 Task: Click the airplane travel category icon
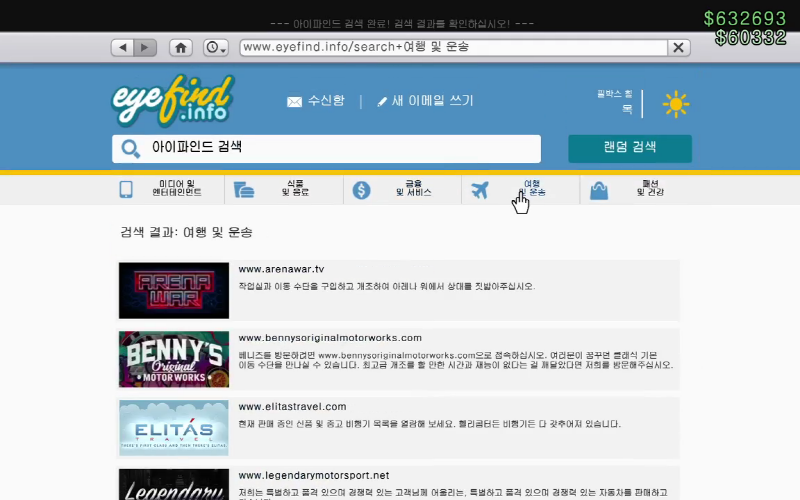(x=480, y=190)
